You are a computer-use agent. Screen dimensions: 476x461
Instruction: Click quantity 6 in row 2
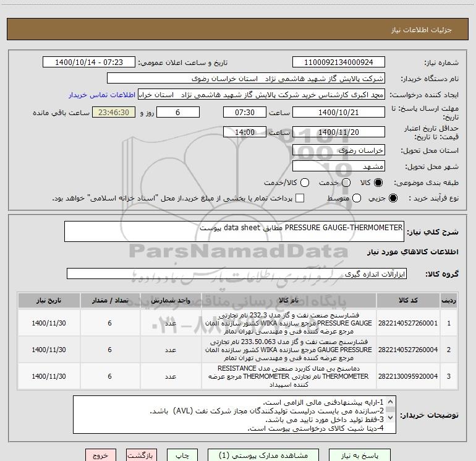coord(110,350)
